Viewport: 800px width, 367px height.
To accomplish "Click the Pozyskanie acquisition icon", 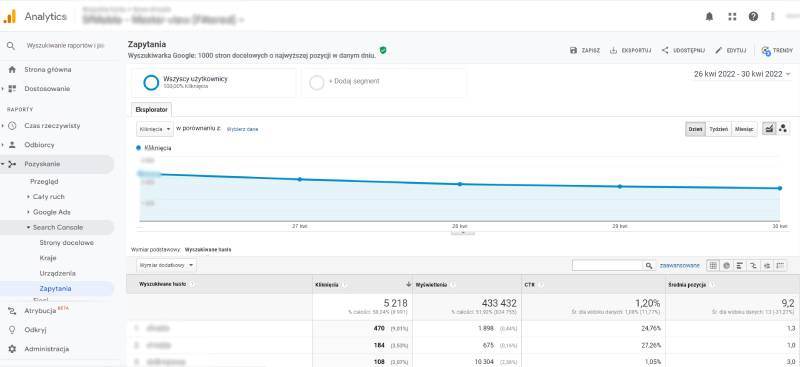I will pyautogui.click(x=12, y=164).
